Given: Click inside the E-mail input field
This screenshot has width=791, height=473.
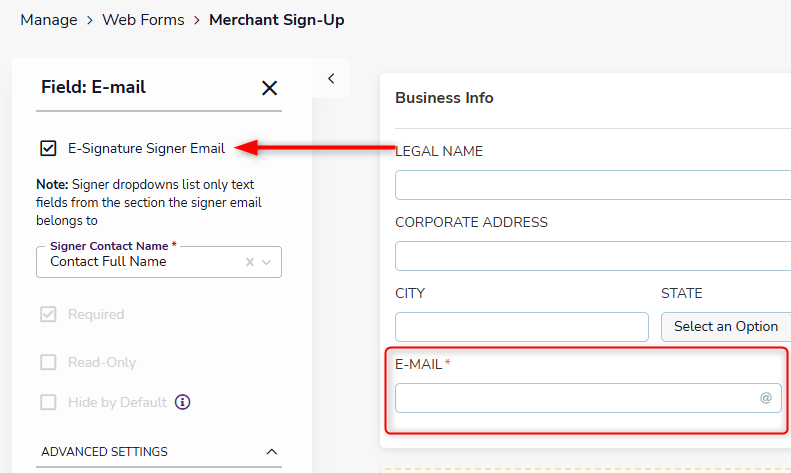Looking at the screenshot, I should [588, 398].
